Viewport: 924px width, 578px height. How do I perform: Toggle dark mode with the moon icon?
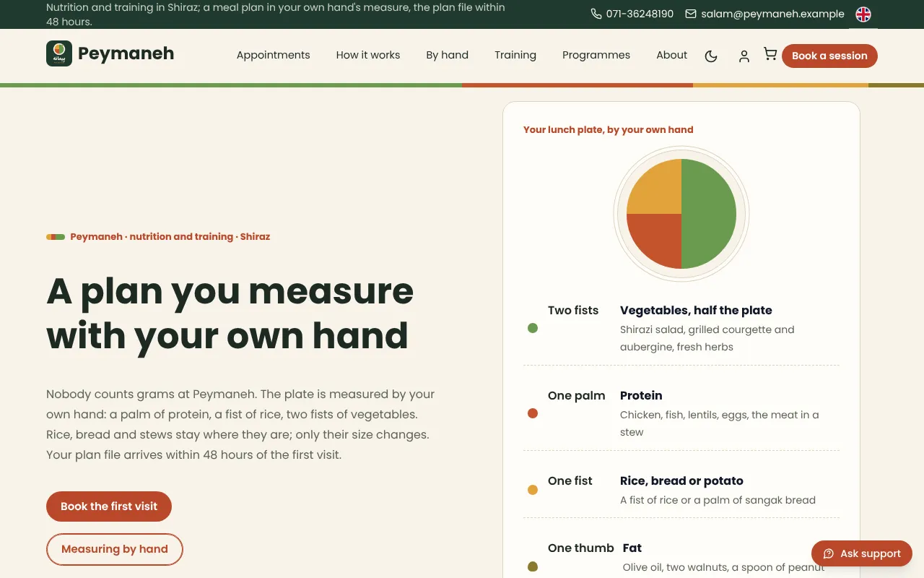tap(711, 56)
